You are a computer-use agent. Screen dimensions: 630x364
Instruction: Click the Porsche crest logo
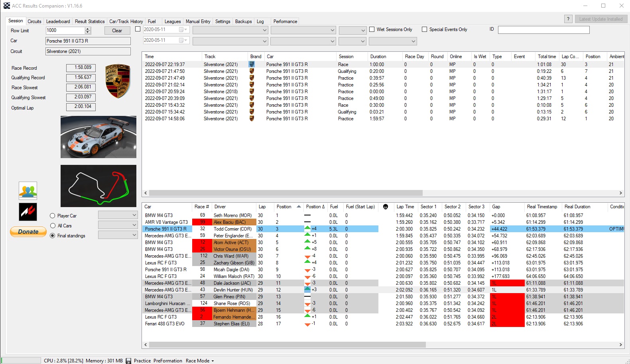[118, 82]
